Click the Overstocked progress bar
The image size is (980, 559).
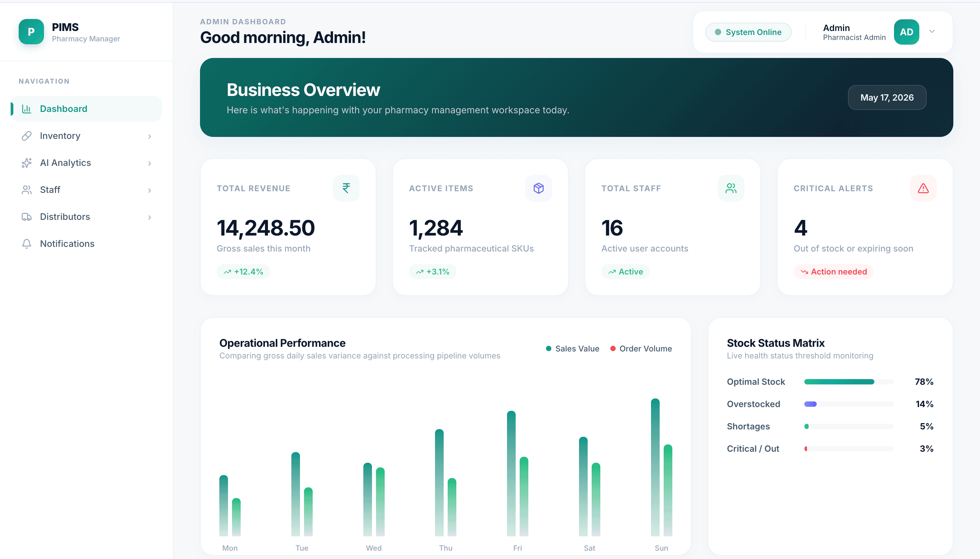click(849, 404)
